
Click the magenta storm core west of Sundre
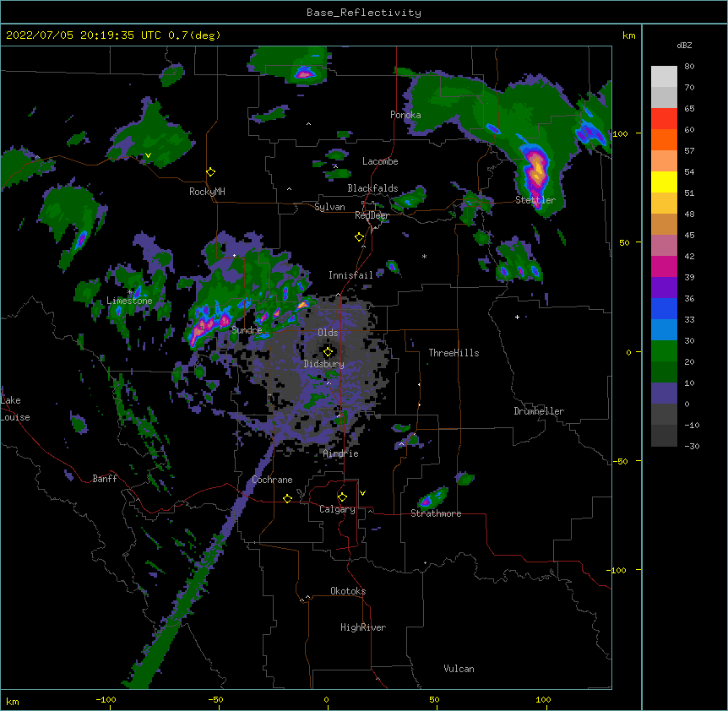[x=207, y=325]
